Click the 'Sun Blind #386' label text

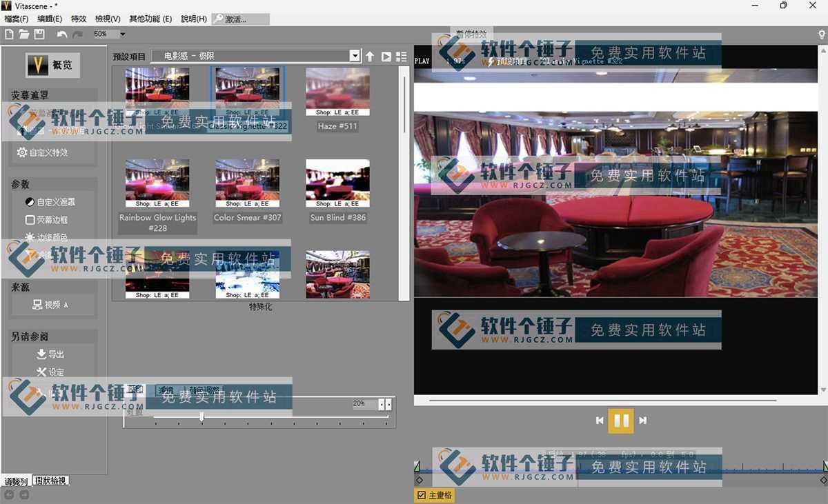tap(338, 217)
